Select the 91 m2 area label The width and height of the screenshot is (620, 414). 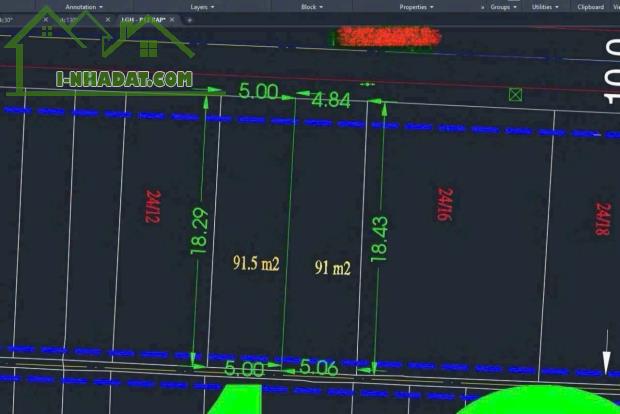pos(333,268)
